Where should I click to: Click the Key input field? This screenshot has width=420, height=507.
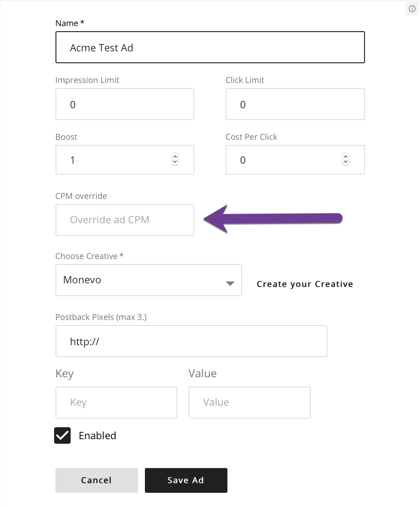click(116, 402)
